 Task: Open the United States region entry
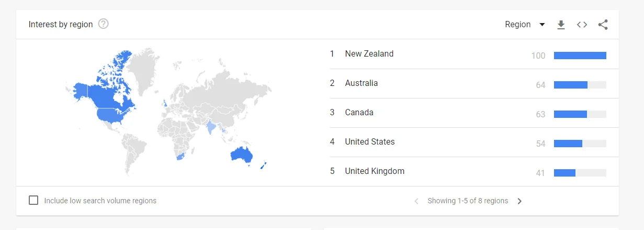click(x=369, y=142)
